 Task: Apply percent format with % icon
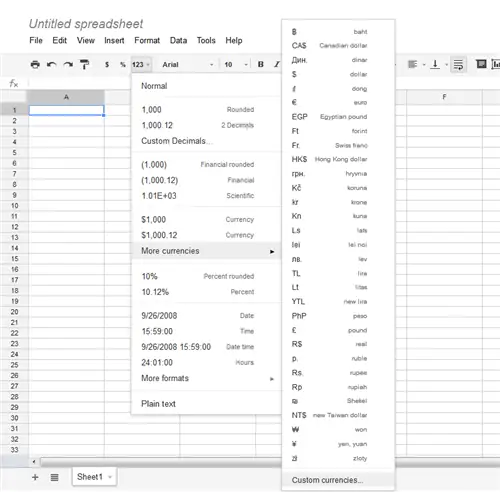pos(123,64)
